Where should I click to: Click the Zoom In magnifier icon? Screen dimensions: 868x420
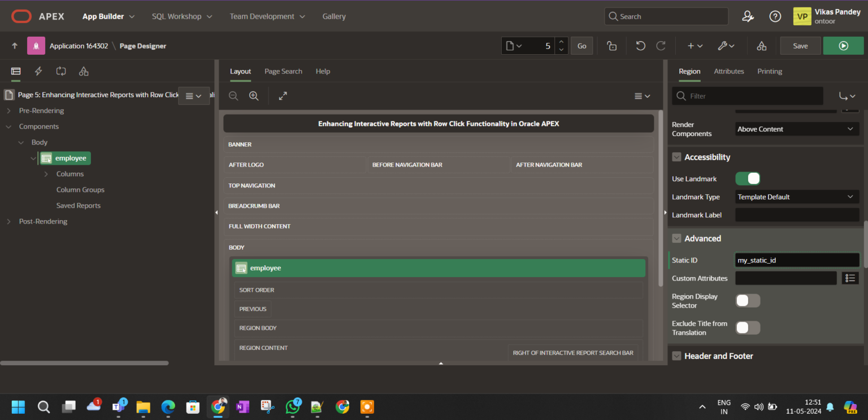point(254,96)
